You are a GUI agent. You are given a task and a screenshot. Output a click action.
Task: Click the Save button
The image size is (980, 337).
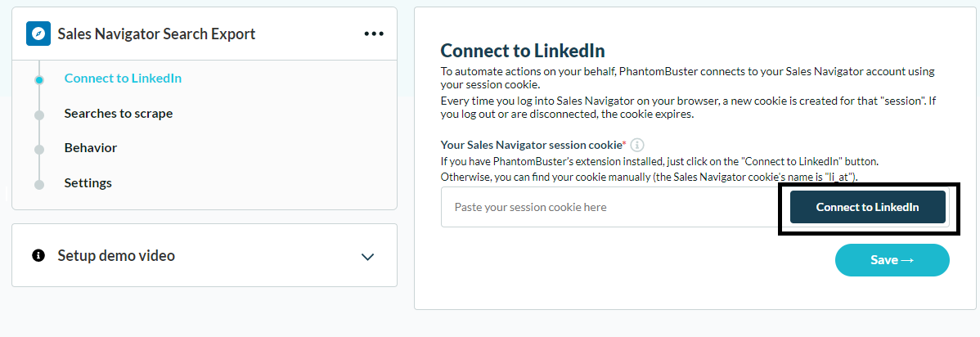tap(892, 260)
